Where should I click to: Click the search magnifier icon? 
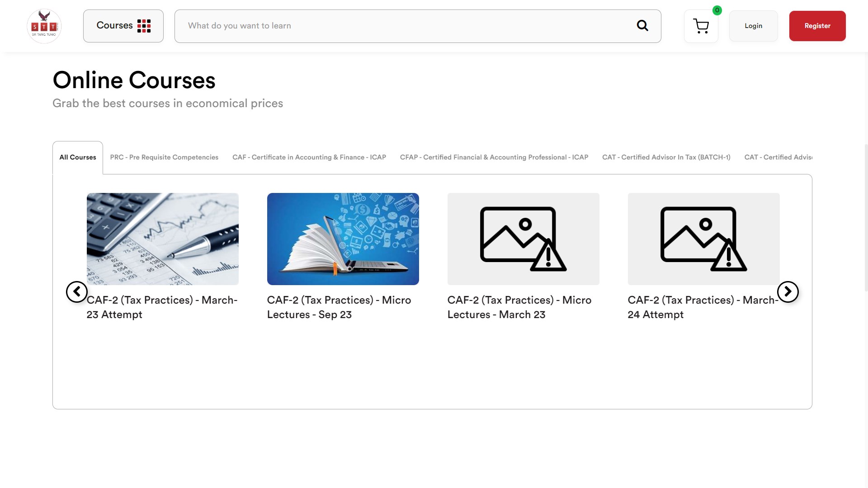pyautogui.click(x=642, y=26)
